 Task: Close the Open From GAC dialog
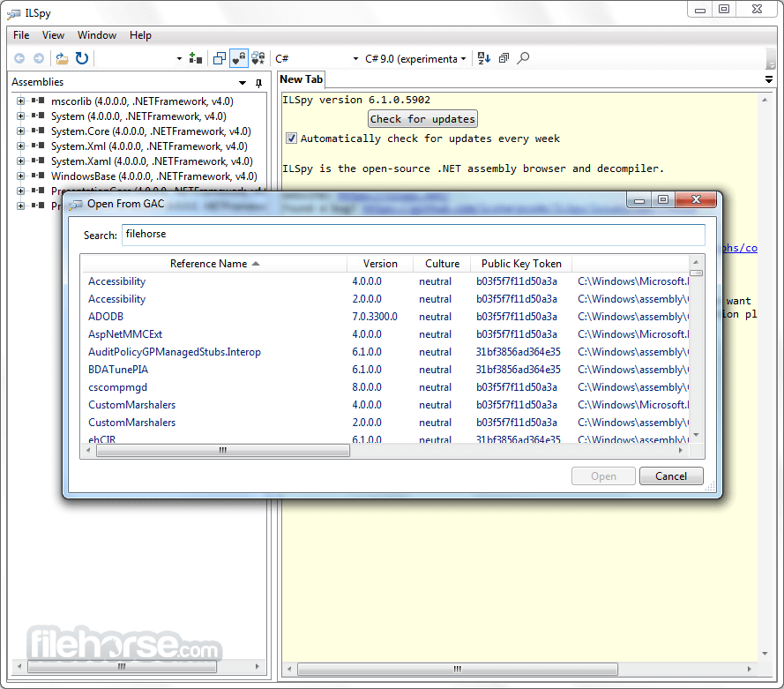click(x=696, y=199)
